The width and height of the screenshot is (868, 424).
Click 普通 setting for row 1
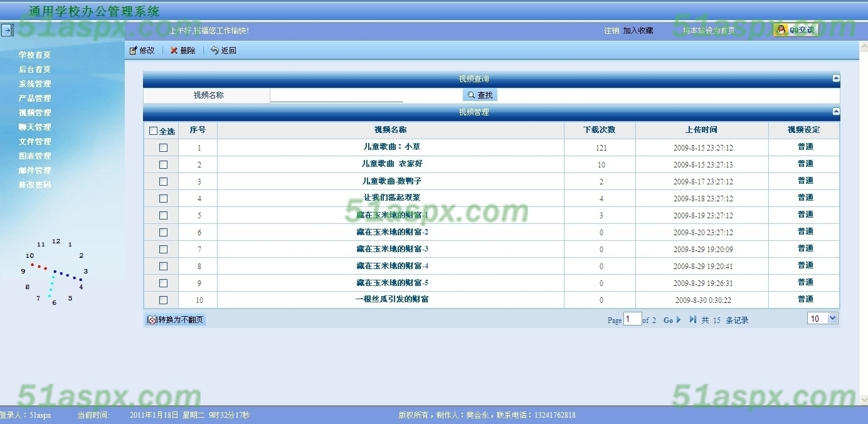[x=805, y=147]
